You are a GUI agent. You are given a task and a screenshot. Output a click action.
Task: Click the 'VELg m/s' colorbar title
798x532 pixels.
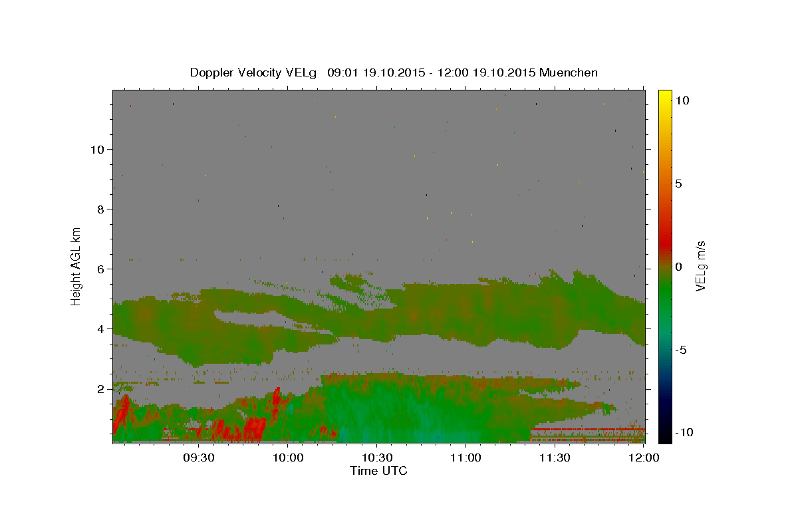pos(700,266)
